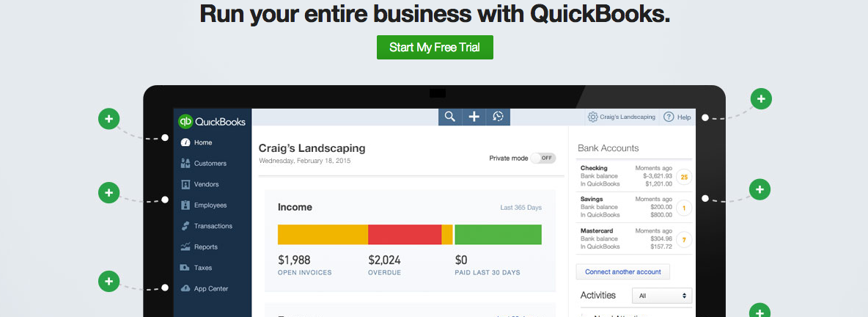Click the App Center cloud icon
Viewport: 868px width, 317px height.
click(185, 288)
